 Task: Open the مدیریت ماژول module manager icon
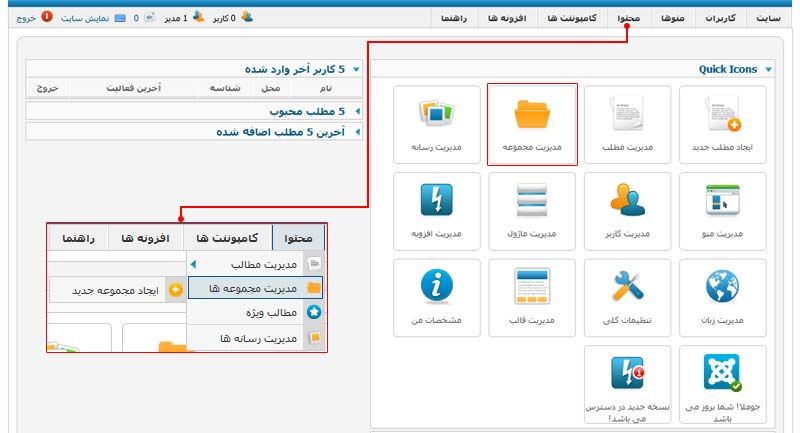click(x=532, y=210)
